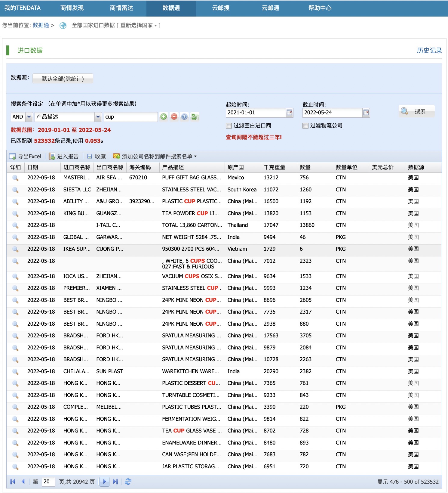This screenshot has width=448, height=493.
Task: Sort by 美元总价 column header
Action: click(x=387, y=167)
